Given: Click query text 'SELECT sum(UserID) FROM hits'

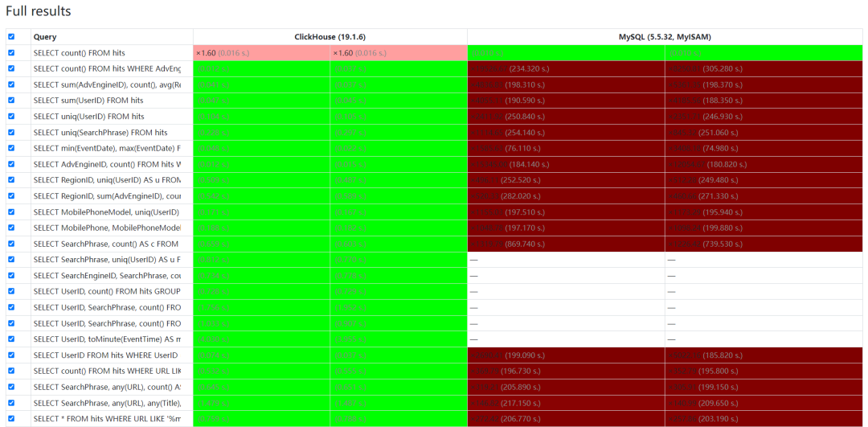Looking at the screenshot, I should (88, 101).
